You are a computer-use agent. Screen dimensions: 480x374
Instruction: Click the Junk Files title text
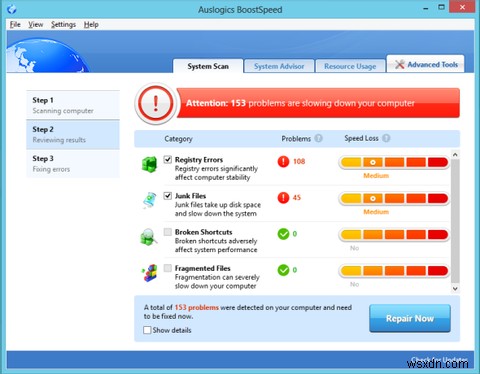click(190, 196)
